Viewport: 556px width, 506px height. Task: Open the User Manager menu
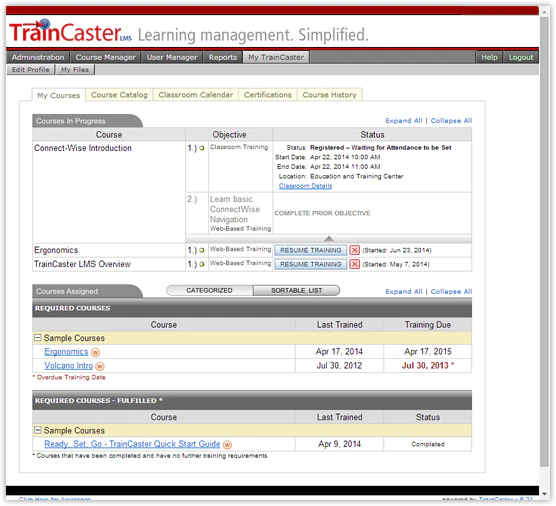pyautogui.click(x=172, y=57)
